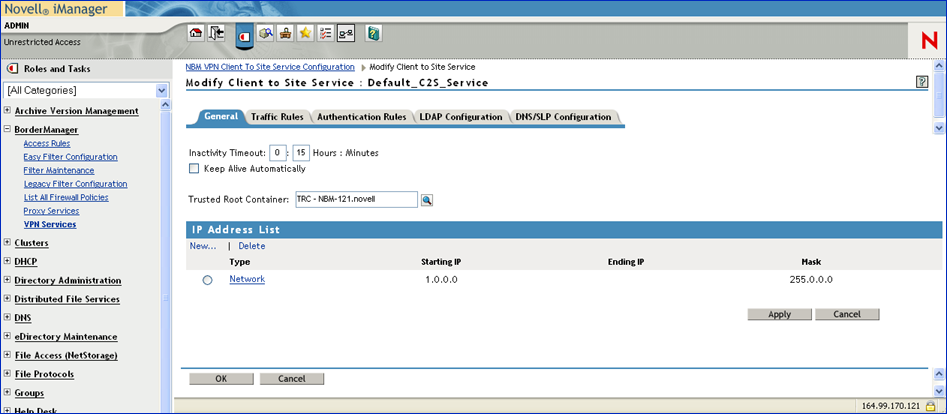Click the sidebar scroll up arrow

click(x=165, y=105)
